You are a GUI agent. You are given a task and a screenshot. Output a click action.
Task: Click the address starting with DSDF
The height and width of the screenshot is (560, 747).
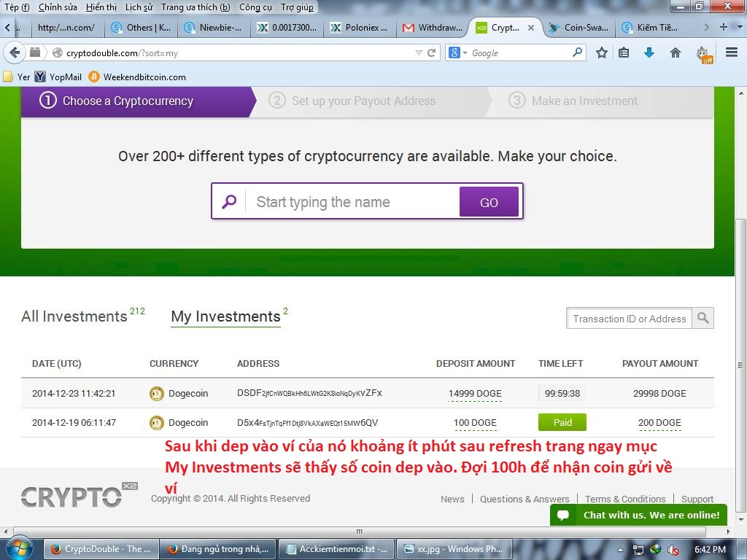click(x=309, y=393)
